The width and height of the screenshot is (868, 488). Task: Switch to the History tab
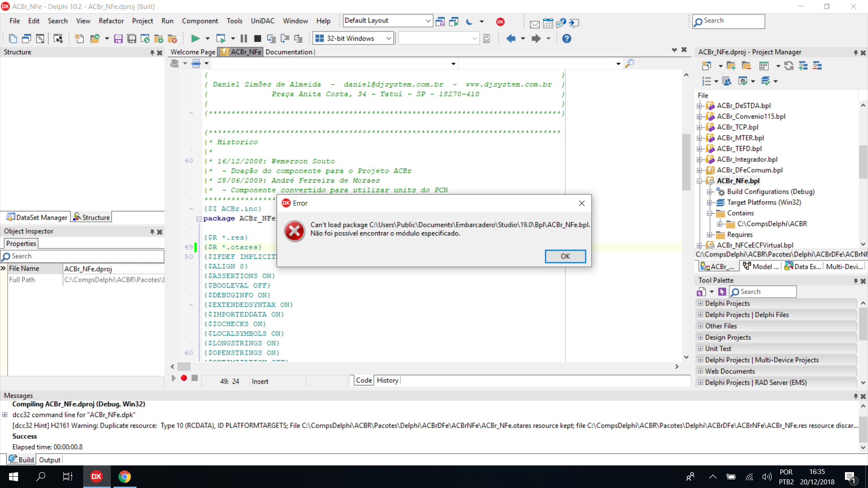(x=387, y=380)
